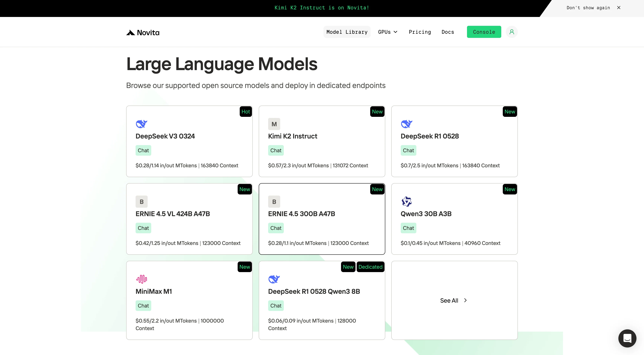Open the DeepSeek R1 0528 model title
This screenshot has width=644, height=355.
[x=430, y=136]
